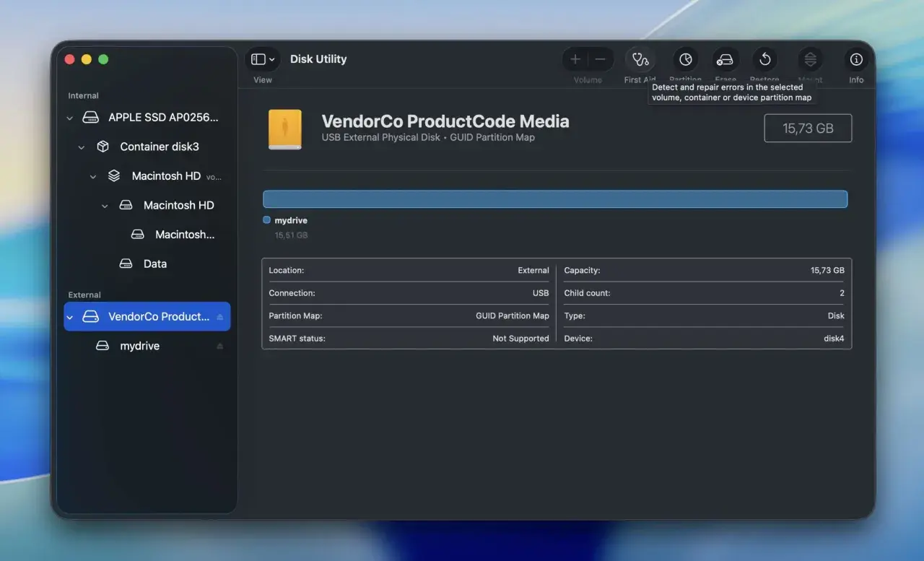Viewport: 924px width, 561px height.
Task: Click the APPLE SSD drive icon
Action: pos(90,117)
